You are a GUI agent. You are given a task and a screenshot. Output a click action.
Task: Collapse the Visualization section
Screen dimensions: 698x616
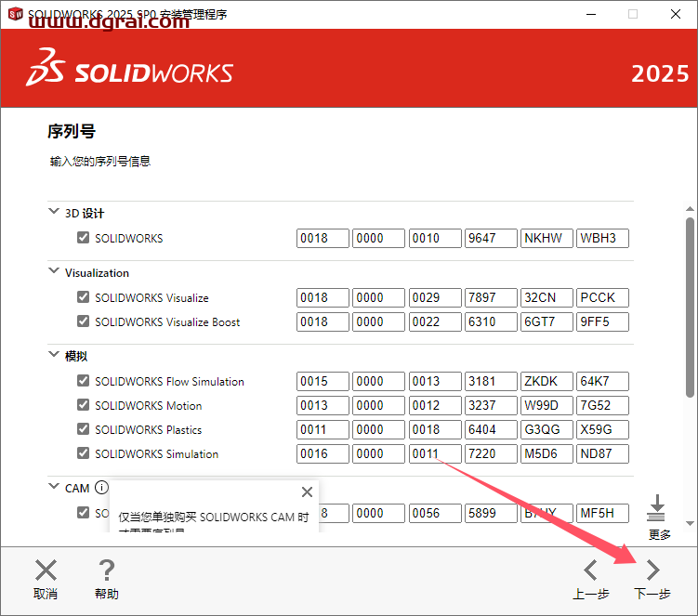53,271
